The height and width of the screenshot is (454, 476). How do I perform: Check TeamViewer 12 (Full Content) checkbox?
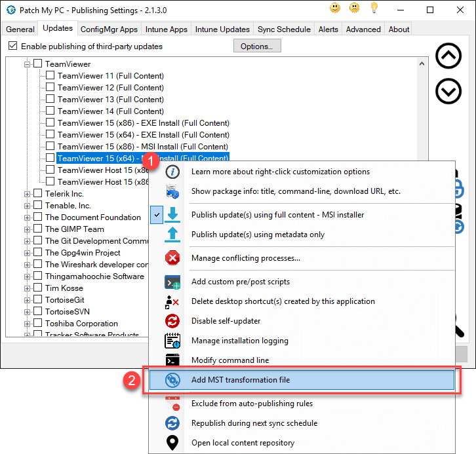[x=50, y=87]
